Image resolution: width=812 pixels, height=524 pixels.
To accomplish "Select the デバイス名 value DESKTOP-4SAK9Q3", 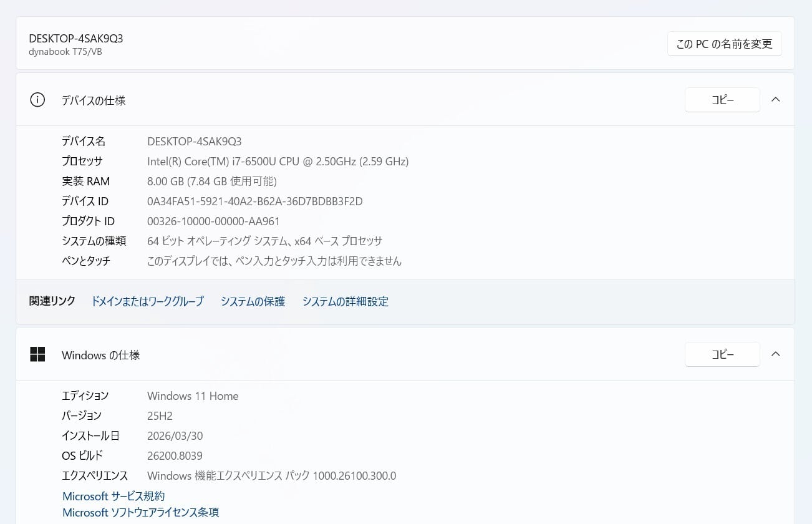I will pos(194,141).
